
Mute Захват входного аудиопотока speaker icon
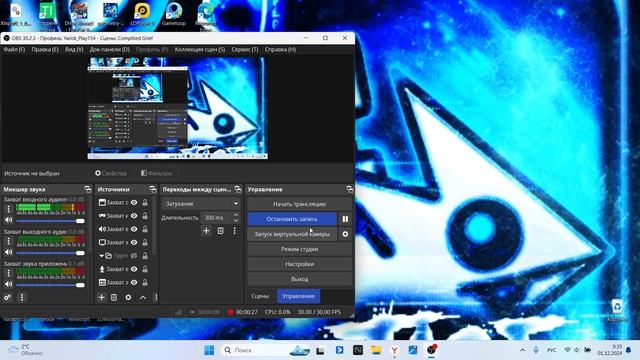[x=9, y=220]
